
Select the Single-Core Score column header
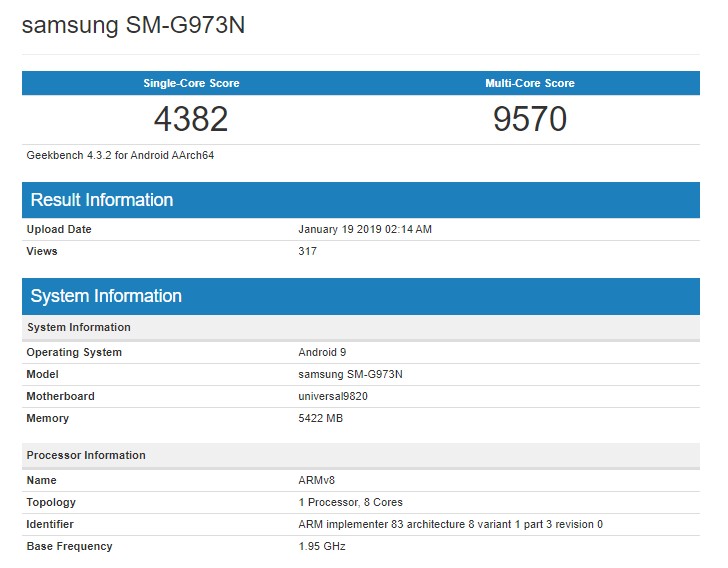pyautogui.click(x=191, y=83)
